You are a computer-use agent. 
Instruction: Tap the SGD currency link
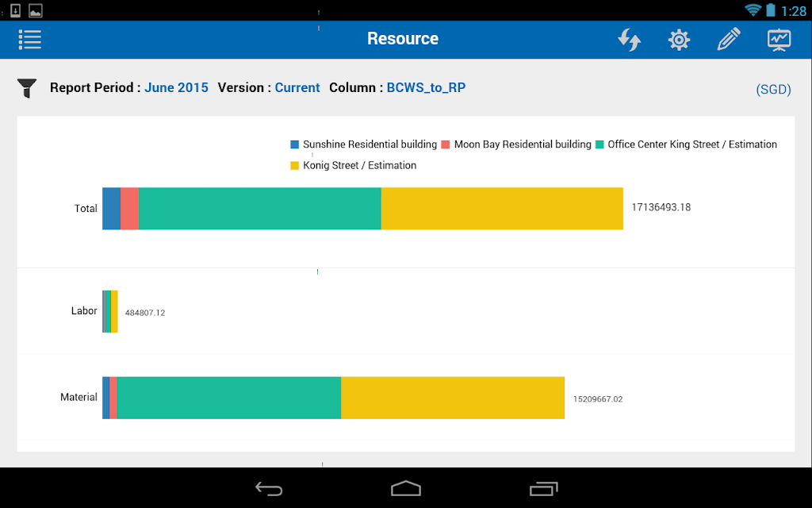tap(774, 89)
